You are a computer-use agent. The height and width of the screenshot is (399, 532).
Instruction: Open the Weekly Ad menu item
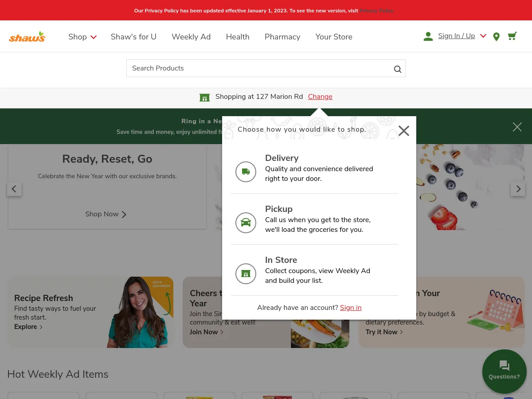(x=191, y=37)
